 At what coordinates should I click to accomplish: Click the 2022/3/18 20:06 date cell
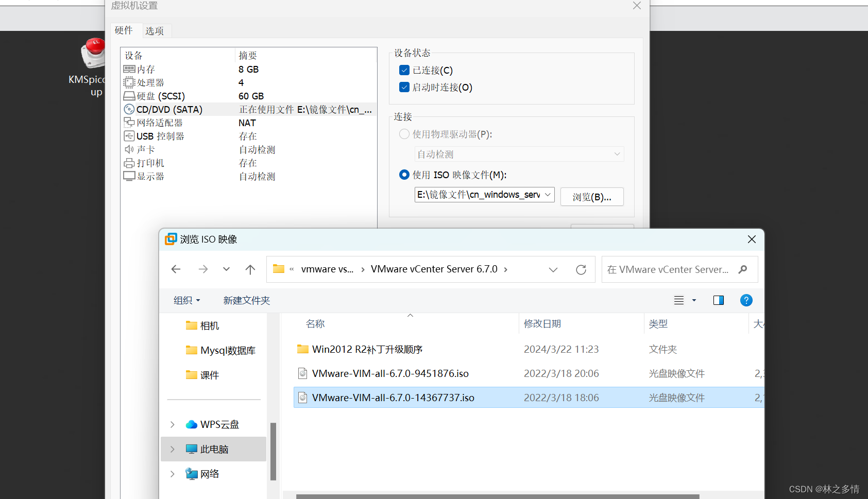561,373
